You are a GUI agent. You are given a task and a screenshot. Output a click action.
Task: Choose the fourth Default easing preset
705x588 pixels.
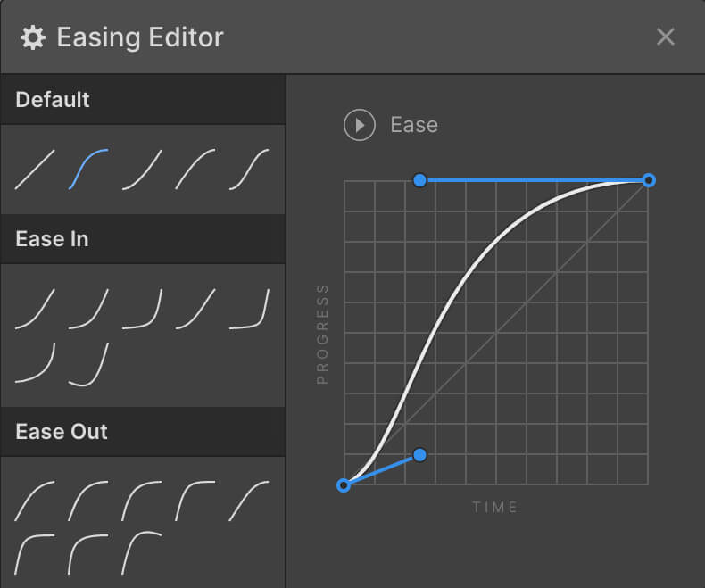click(195, 169)
